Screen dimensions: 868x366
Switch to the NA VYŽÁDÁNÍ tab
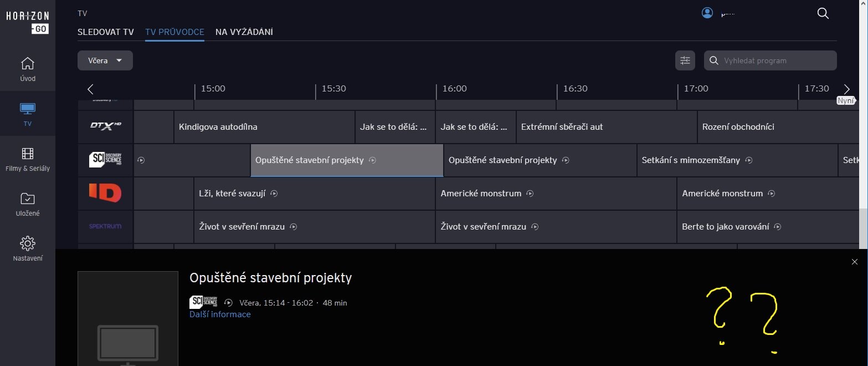coord(244,32)
